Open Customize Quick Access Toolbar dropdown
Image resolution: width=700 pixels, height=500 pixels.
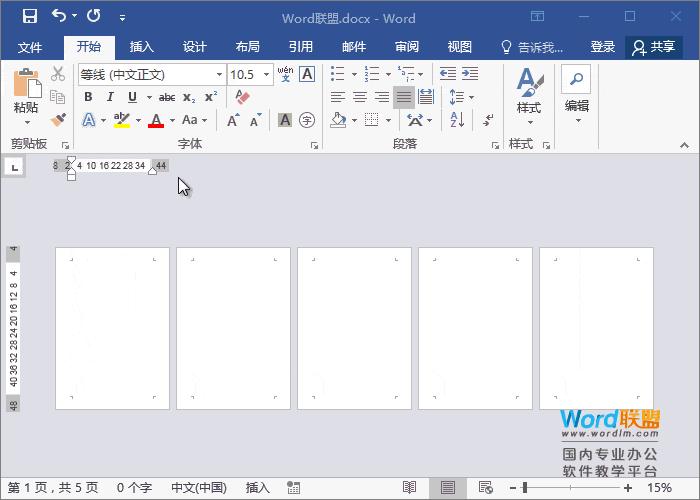pyautogui.click(x=122, y=18)
